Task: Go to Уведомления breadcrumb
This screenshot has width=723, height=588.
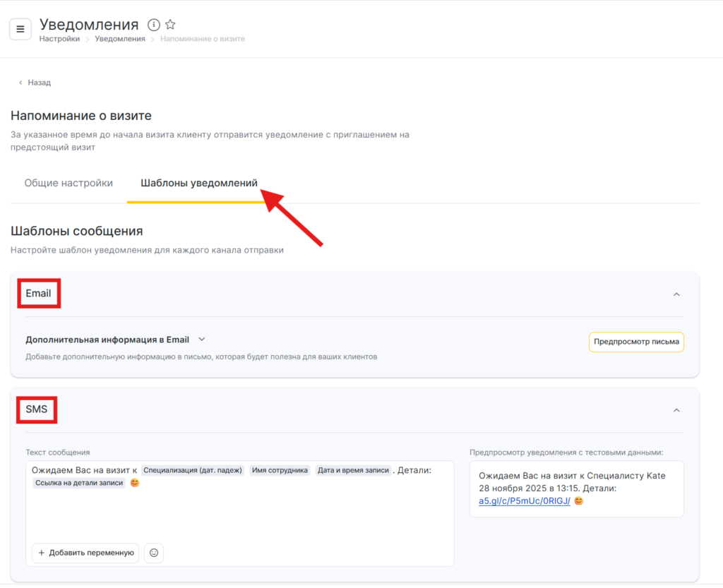Action: [x=120, y=39]
